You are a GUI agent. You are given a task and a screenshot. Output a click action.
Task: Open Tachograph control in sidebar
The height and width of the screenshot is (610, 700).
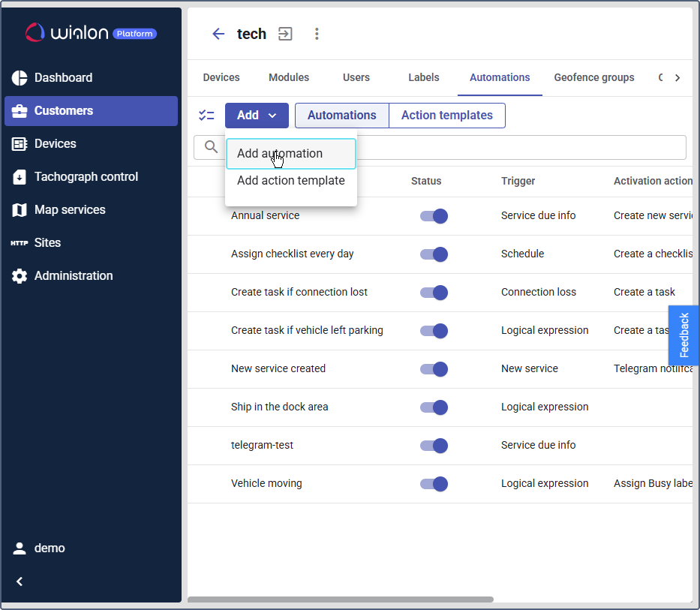click(x=86, y=177)
